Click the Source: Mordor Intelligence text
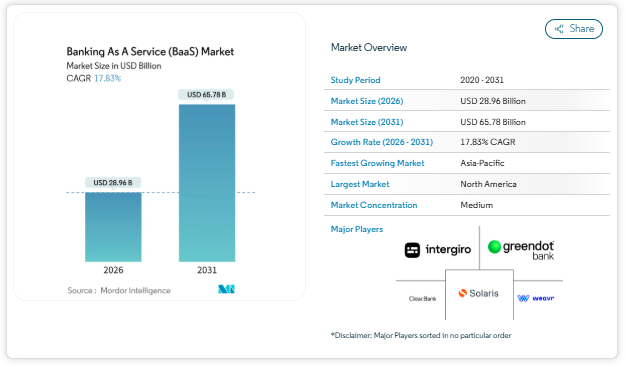Screen dimensions: 626x367 coord(119,290)
